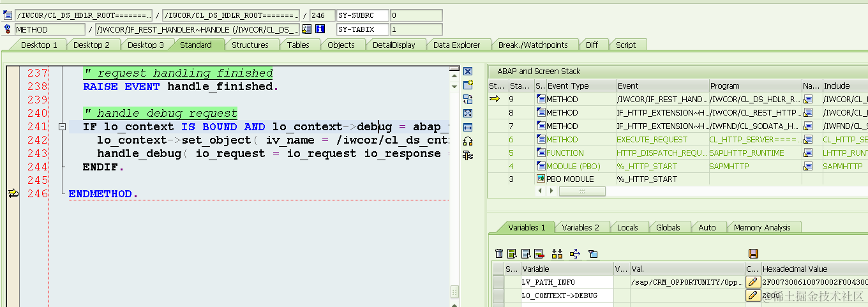This screenshot has width=868, height=307.
Task: Click the tool services wrench icon
Action: 467,155
